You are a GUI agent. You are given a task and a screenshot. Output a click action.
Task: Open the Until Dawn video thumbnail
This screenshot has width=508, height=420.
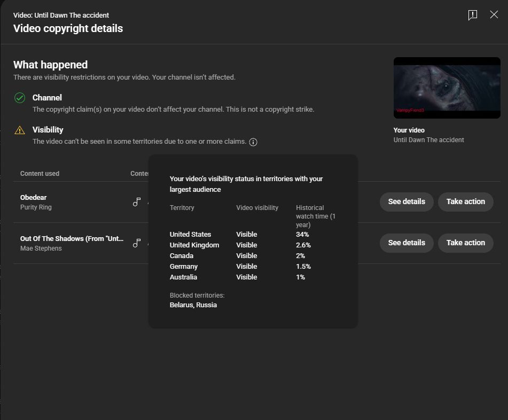[x=447, y=88]
